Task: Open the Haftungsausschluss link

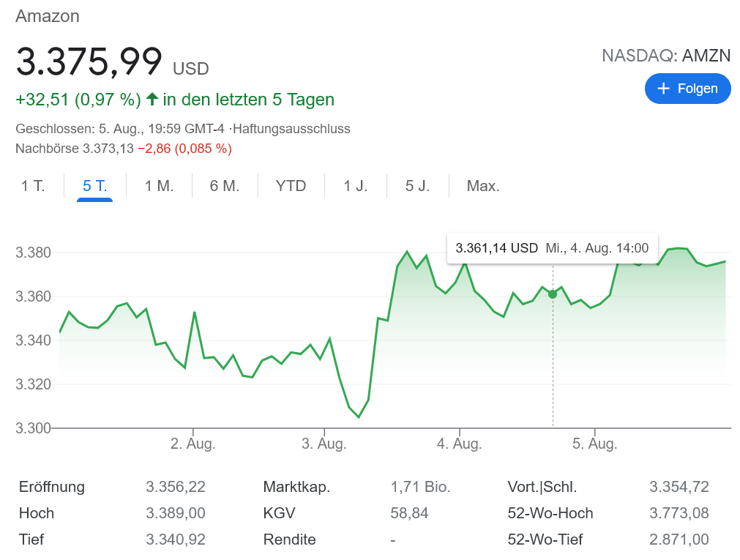Action: 292,129
